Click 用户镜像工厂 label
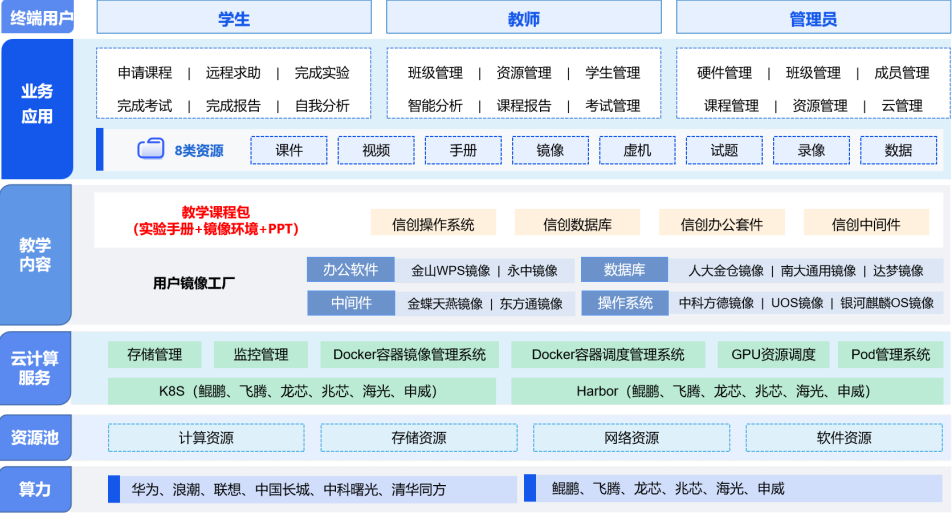952x513 pixels. [x=194, y=283]
